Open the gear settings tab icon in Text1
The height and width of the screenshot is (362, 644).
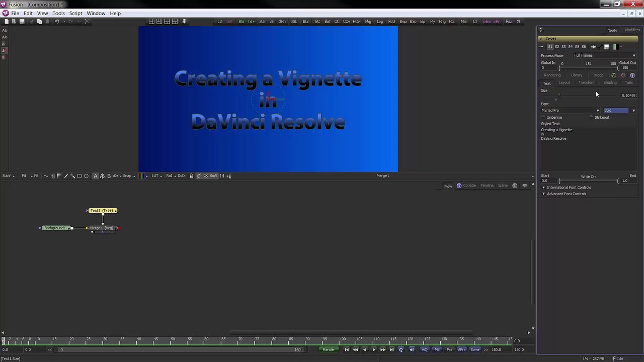(623, 75)
